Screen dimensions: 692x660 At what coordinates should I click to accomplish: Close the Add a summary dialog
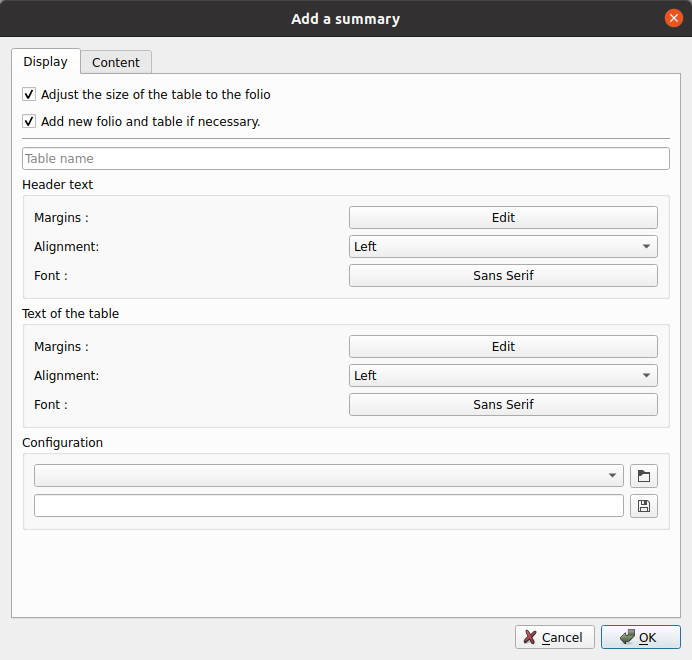point(673,18)
